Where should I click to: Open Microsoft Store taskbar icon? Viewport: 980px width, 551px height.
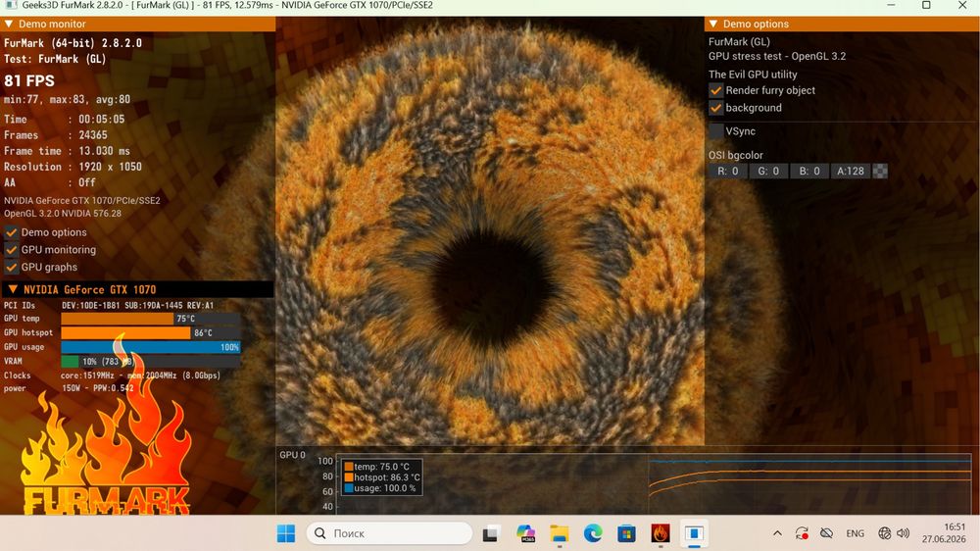(626, 533)
